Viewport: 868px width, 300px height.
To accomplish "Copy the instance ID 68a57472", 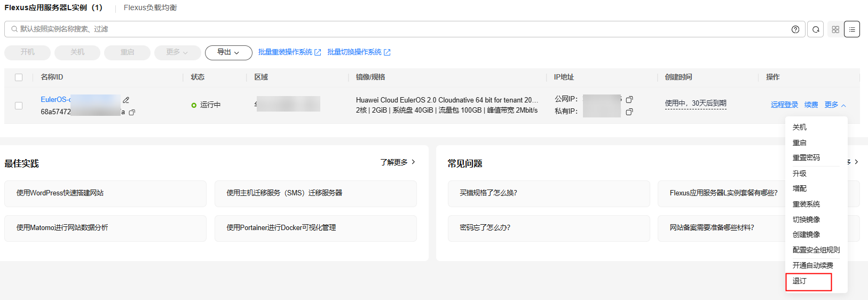I will tap(132, 112).
